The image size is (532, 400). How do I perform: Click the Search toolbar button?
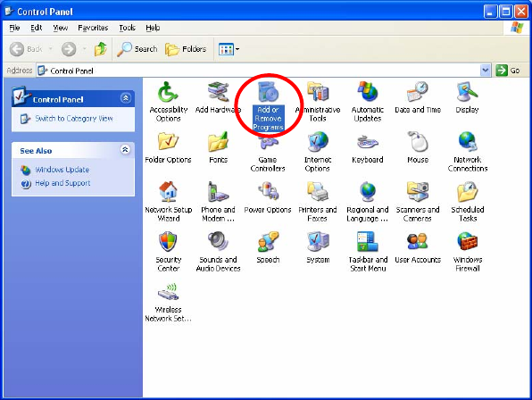137,49
